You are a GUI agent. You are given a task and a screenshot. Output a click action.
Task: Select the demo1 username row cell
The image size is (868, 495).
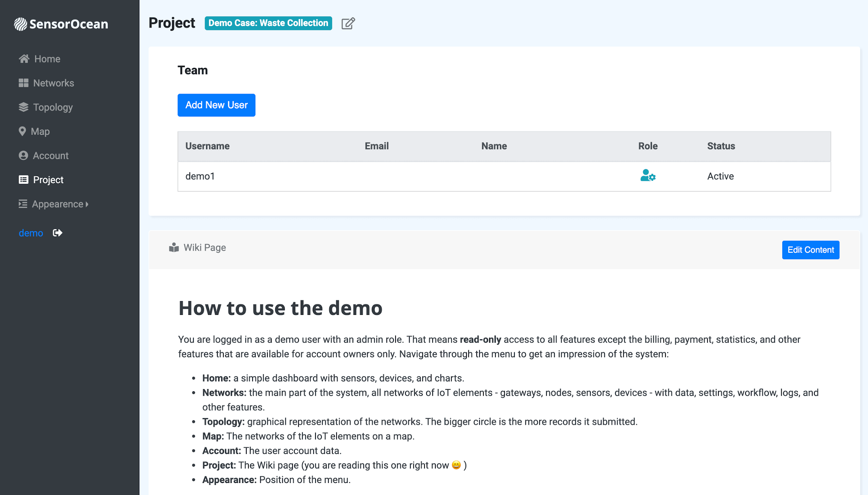[200, 176]
